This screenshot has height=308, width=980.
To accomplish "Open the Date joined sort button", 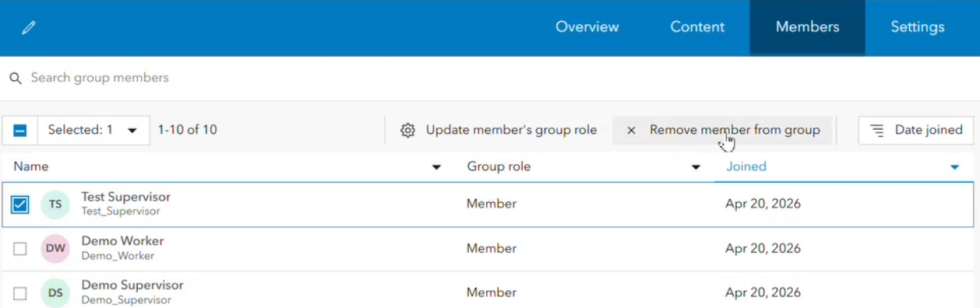I will pos(916,131).
